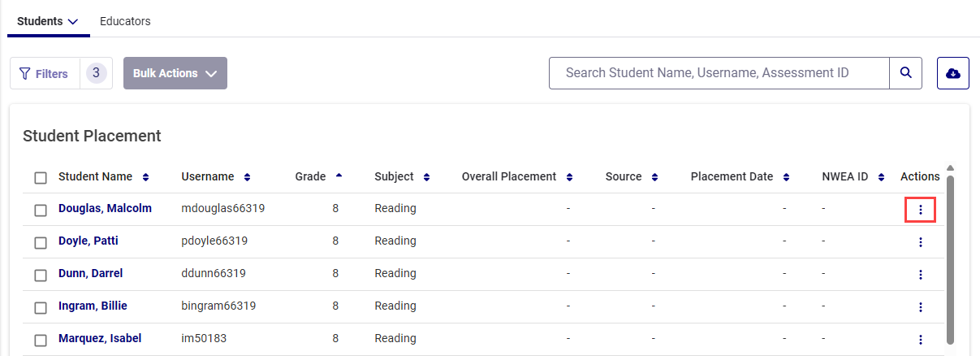Click username ddunn66319
The height and width of the screenshot is (356, 980).
point(214,273)
